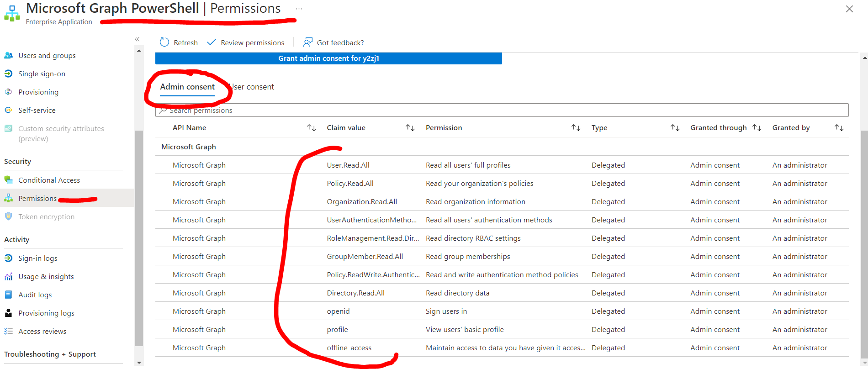
Task: Sort by Granted by column arrows
Action: pos(839,128)
